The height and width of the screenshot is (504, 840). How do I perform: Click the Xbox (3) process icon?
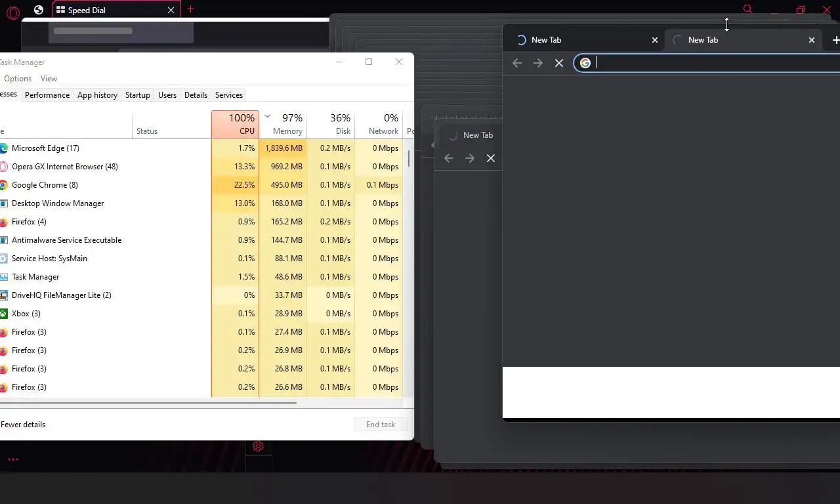coord(3,314)
